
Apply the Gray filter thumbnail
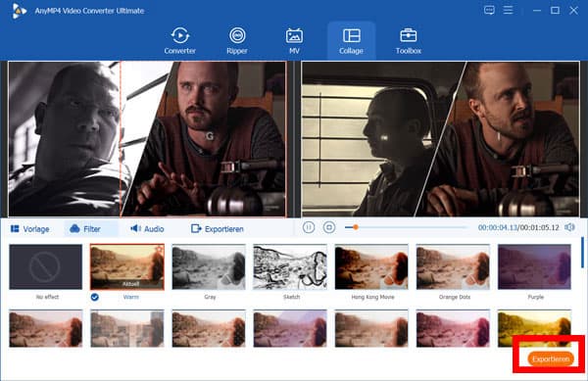[x=209, y=266]
